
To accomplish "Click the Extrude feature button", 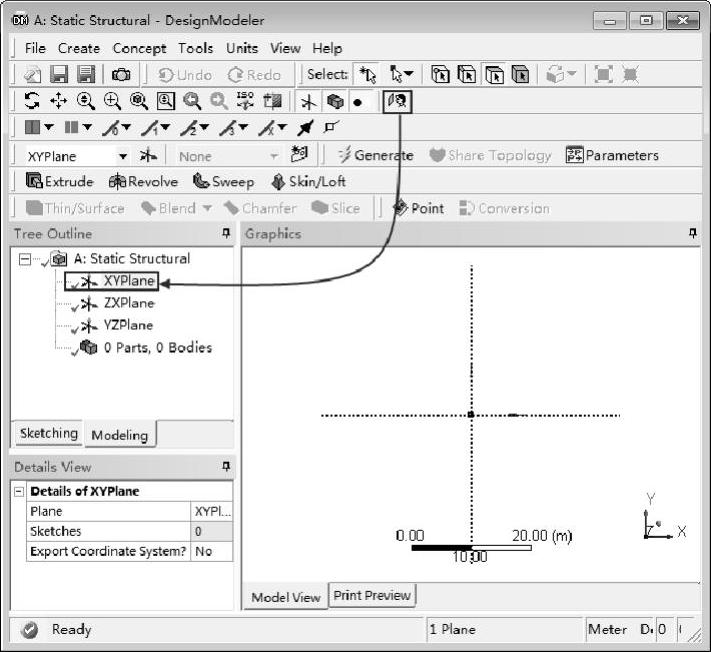I will (x=59, y=181).
